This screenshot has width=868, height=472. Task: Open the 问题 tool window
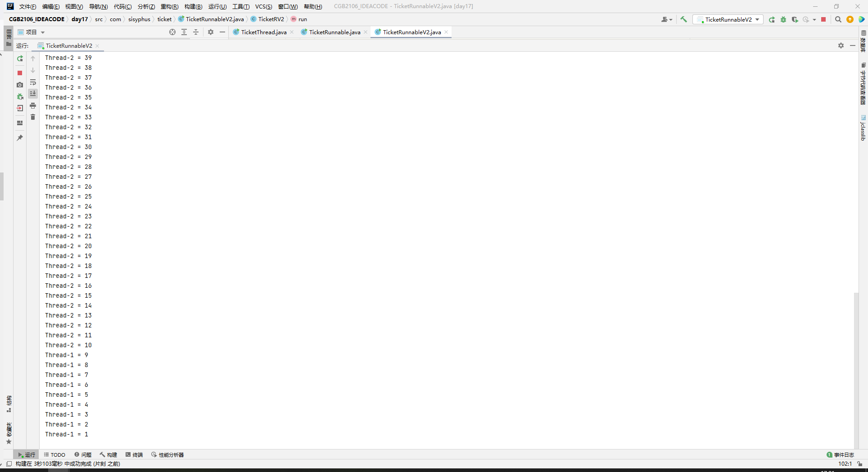pos(83,455)
